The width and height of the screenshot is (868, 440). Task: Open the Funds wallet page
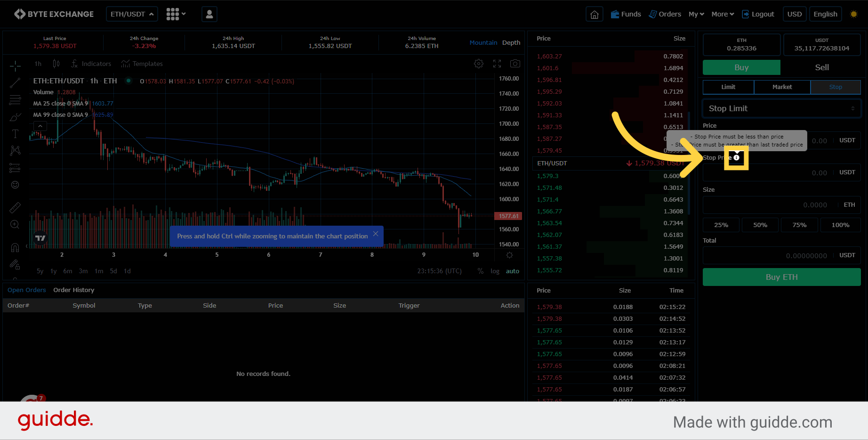[x=626, y=14]
